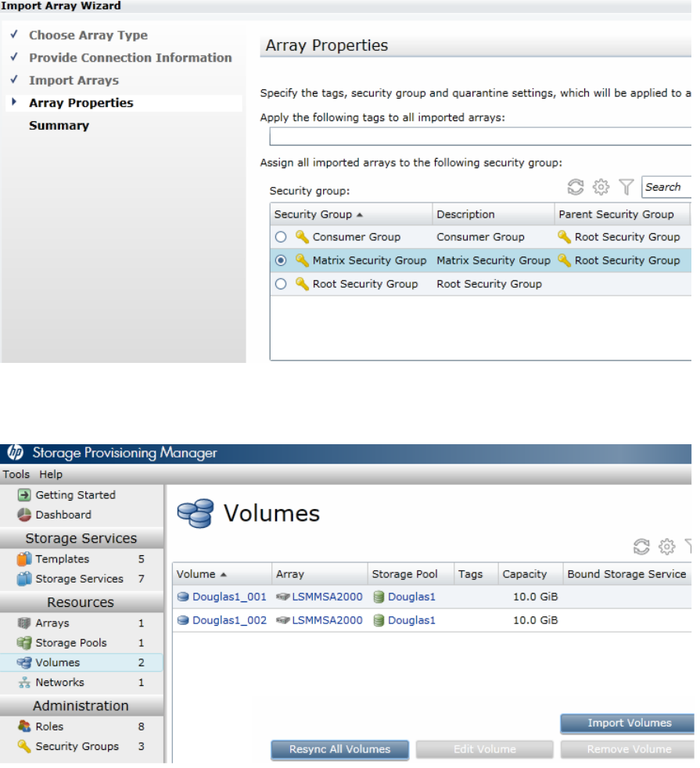Open the Douglas1 storage pool link for Douglas1_002
700x768 pixels.
[x=411, y=620]
